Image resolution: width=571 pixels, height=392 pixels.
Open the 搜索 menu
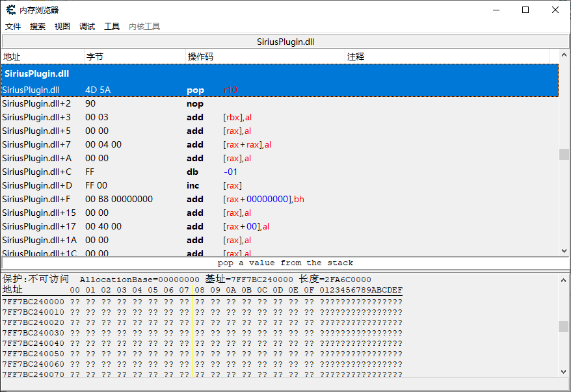(x=37, y=27)
